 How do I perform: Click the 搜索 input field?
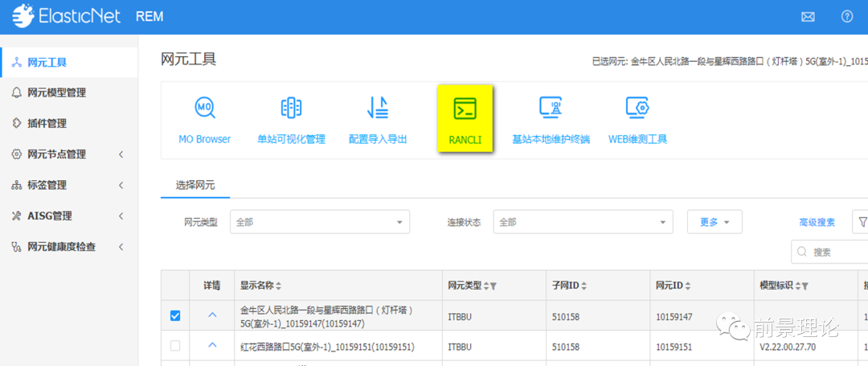click(836, 252)
